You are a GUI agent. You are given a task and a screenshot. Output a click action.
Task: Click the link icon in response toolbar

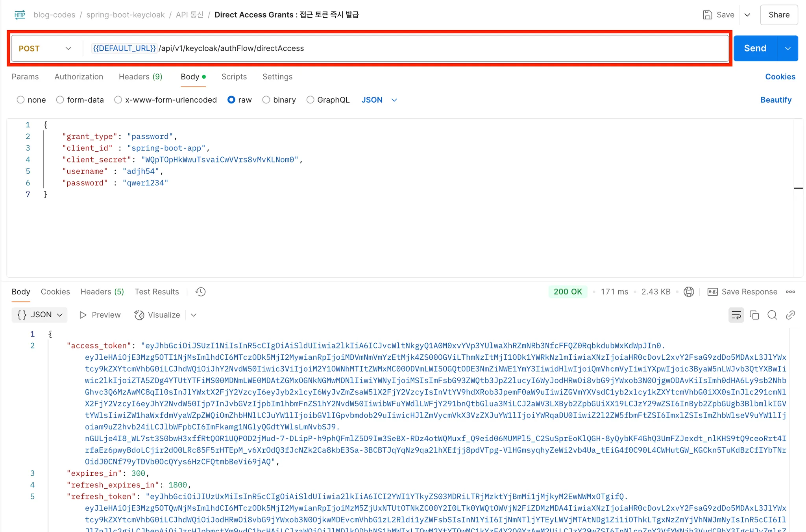pos(790,315)
